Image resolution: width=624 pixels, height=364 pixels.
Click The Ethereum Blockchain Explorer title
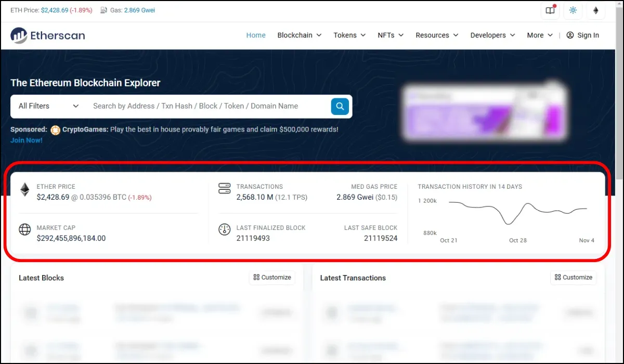85,83
